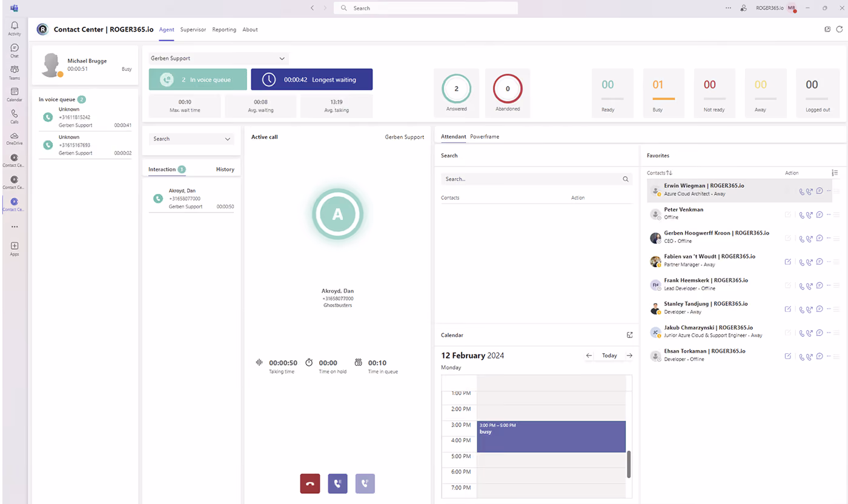The height and width of the screenshot is (504, 848).
Task: Go to Teams in the left rail
Action: coord(15,73)
